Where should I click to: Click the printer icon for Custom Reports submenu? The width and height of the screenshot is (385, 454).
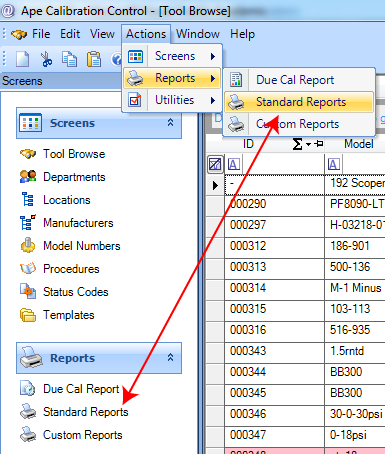[x=236, y=124]
